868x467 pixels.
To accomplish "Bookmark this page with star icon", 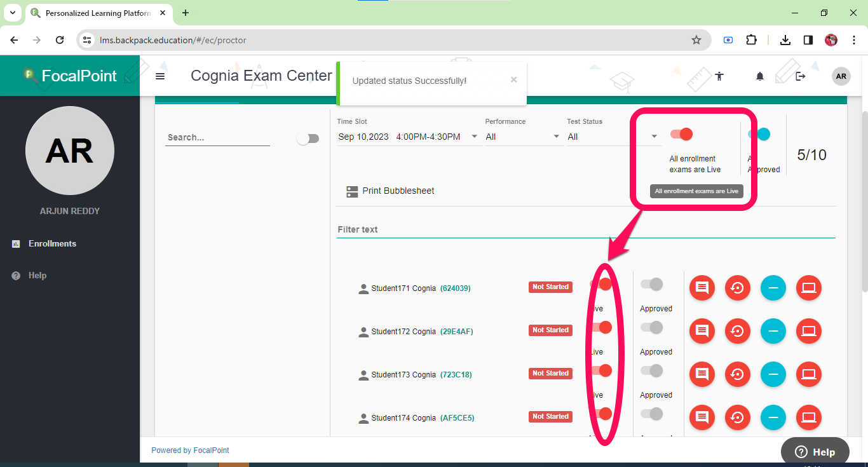I will (x=696, y=40).
